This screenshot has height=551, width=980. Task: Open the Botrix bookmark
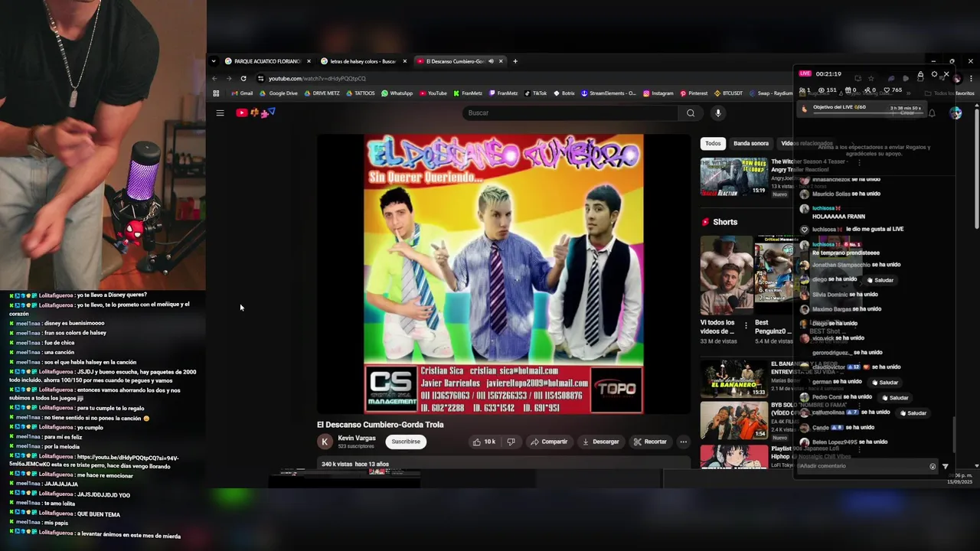[563, 93]
